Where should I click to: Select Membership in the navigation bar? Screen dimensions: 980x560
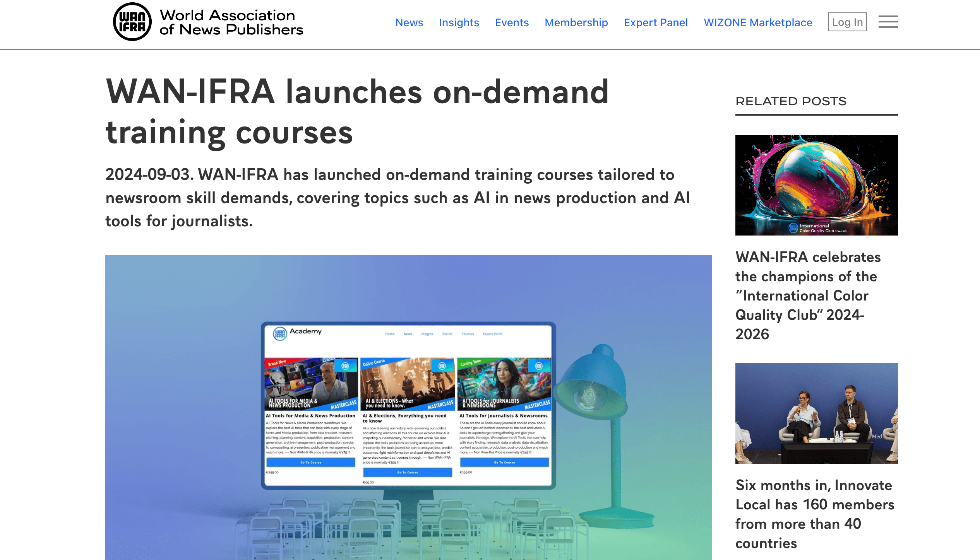576,22
